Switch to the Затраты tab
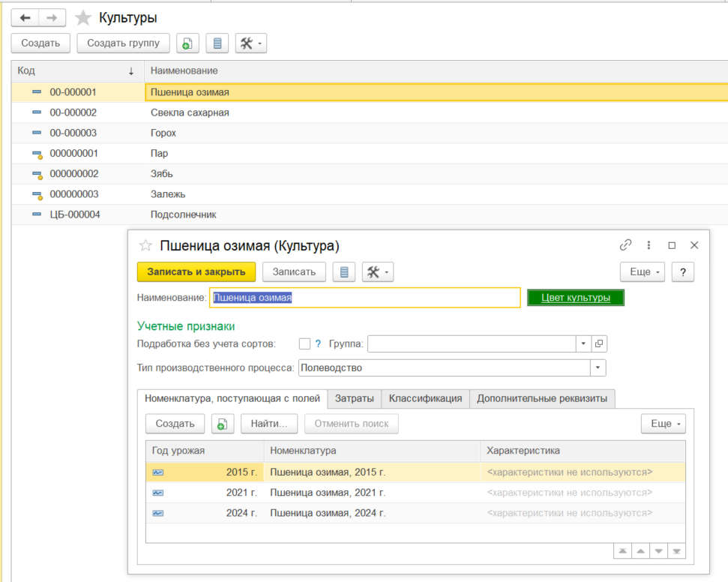 click(x=354, y=398)
